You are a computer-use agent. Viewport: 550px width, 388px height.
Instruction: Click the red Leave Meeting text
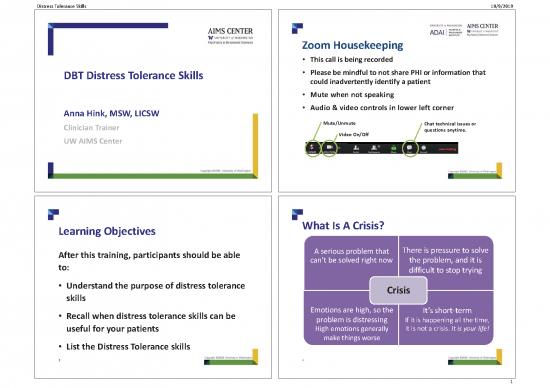(447, 149)
